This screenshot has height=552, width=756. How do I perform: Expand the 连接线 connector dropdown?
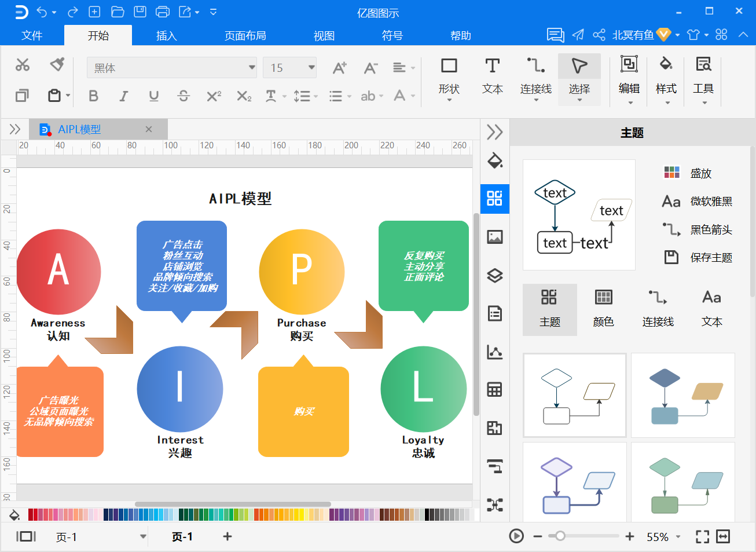pyautogui.click(x=536, y=100)
